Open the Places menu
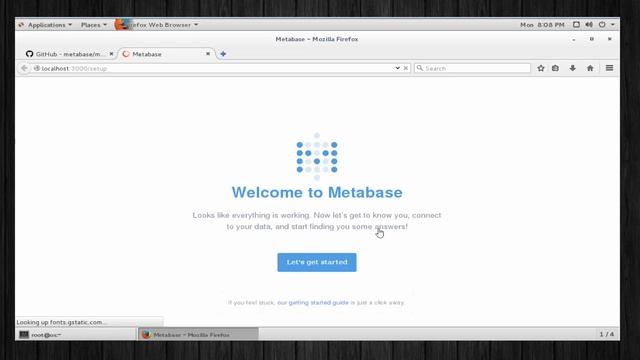Viewport: 640px width, 360px height. pyautogui.click(x=93, y=25)
